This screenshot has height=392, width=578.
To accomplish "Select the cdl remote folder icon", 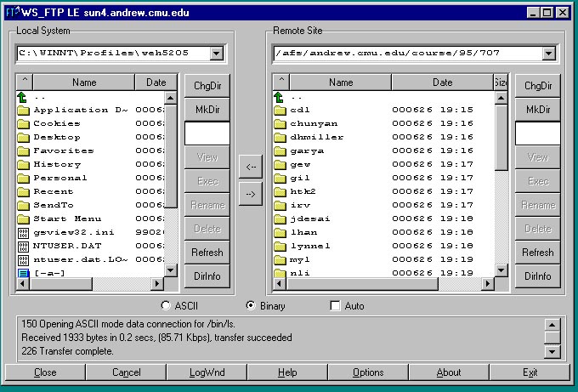I will 280,110.
